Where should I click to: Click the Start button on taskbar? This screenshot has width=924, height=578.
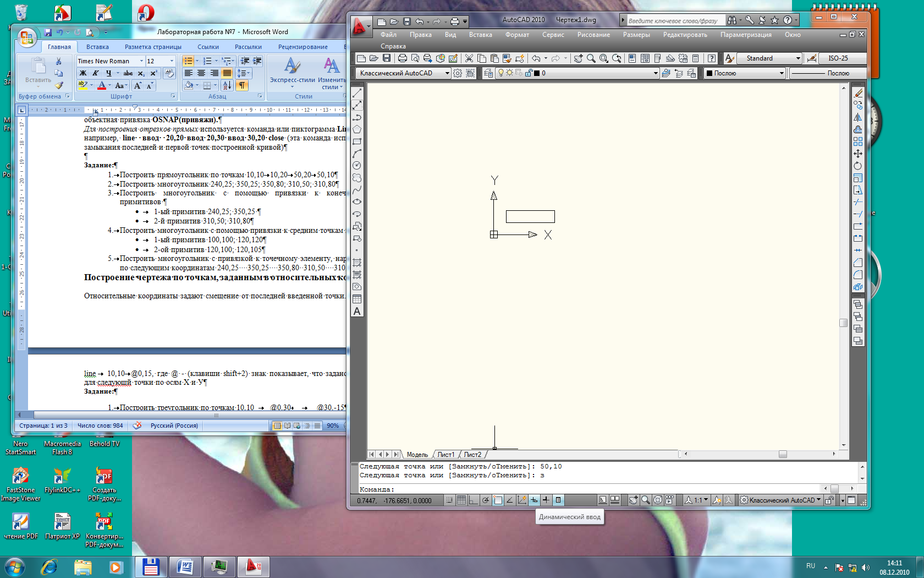(14, 567)
